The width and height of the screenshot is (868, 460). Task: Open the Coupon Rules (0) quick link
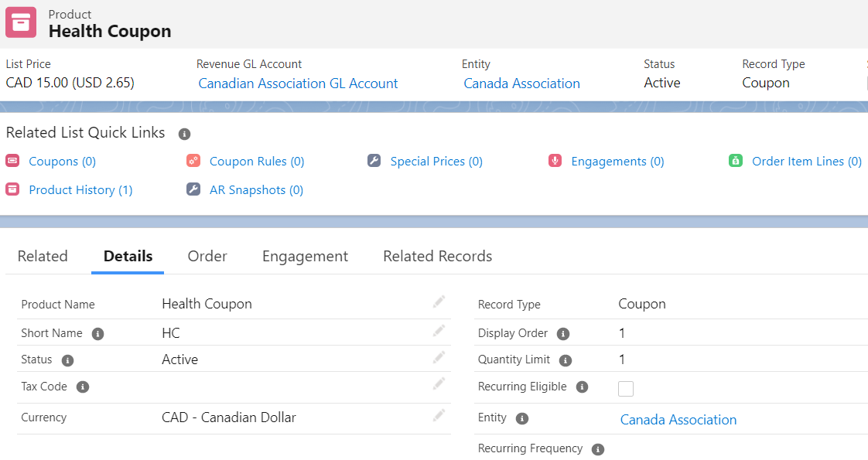257,162
